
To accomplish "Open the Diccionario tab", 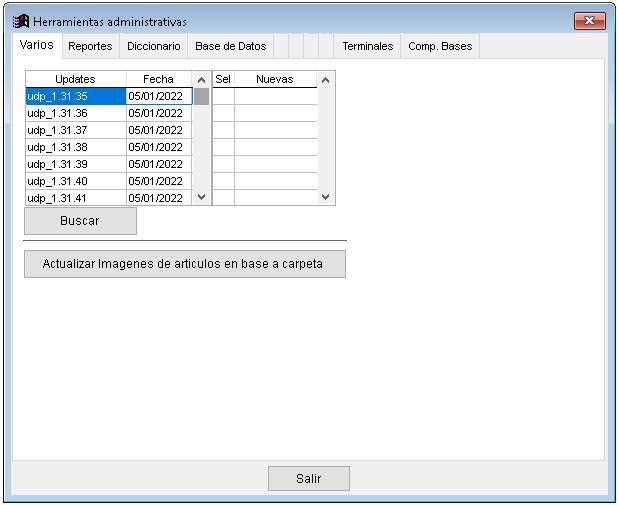I will point(154,46).
